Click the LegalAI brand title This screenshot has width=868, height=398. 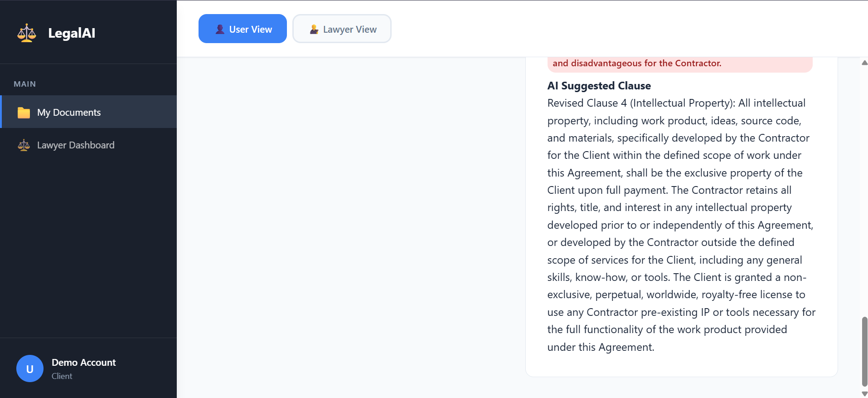coord(72,33)
